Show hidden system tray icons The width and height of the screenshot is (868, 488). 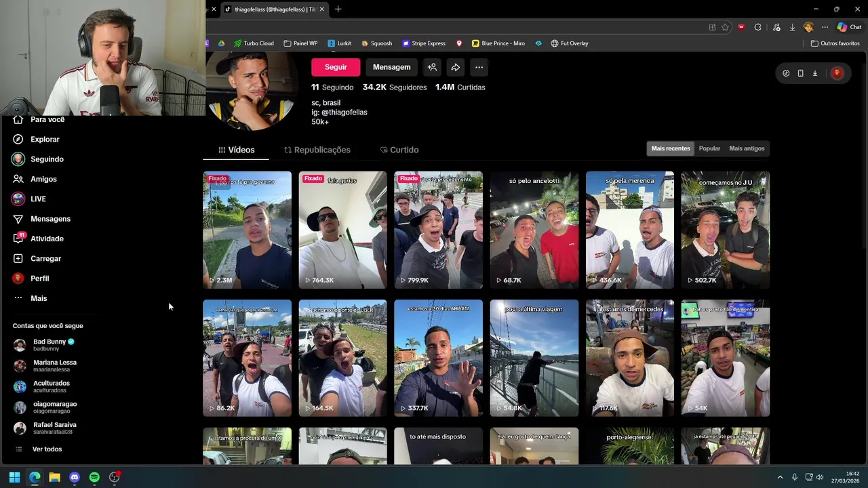point(780,477)
